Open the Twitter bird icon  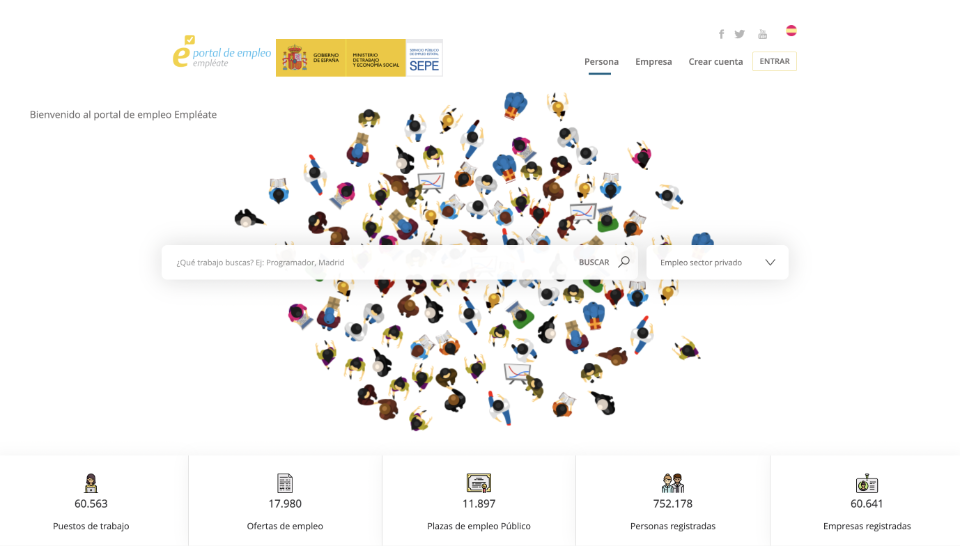coord(740,34)
